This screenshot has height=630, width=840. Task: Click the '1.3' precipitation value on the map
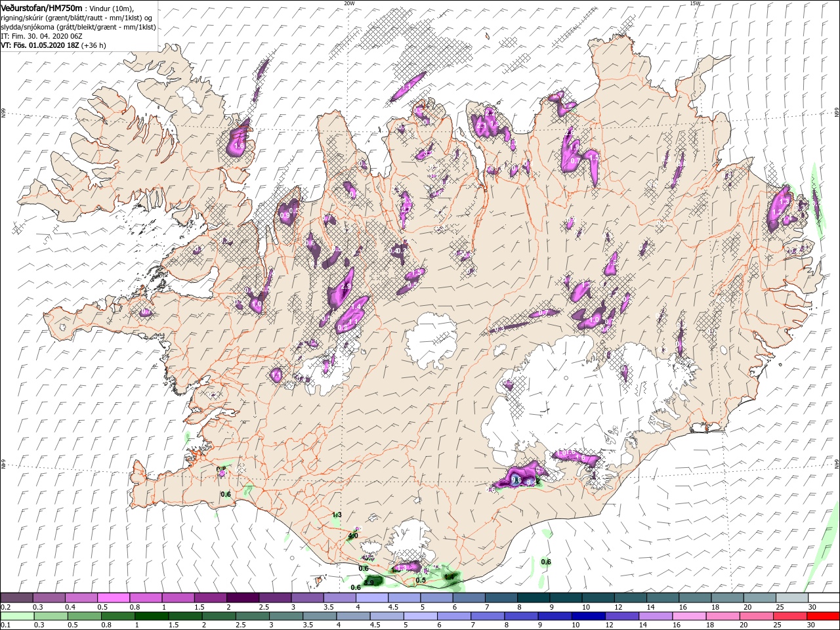coord(337,515)
